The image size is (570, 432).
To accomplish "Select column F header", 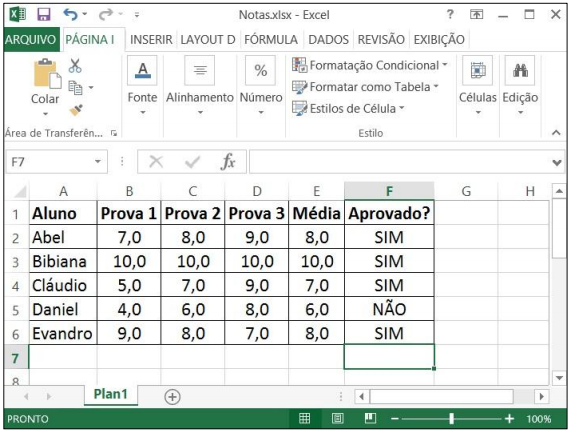I will pos(389,191).
